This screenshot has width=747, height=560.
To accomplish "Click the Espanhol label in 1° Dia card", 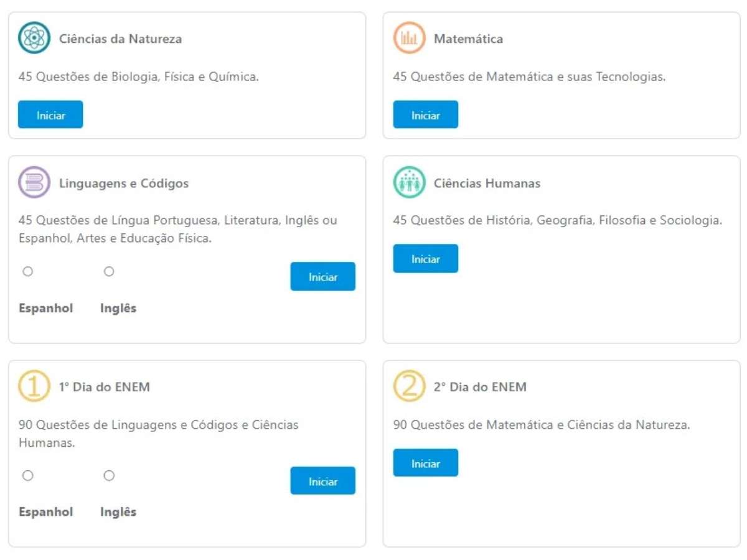I will click(x=46, y=512).
